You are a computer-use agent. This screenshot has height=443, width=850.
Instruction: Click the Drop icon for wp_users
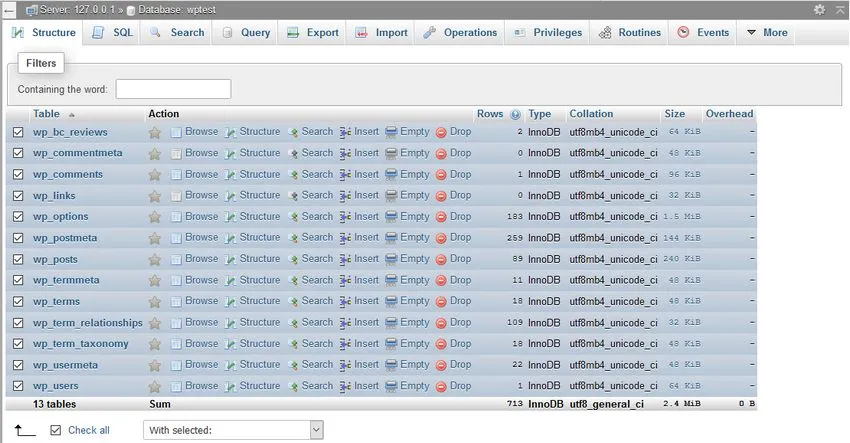click(x=441, y=386)
